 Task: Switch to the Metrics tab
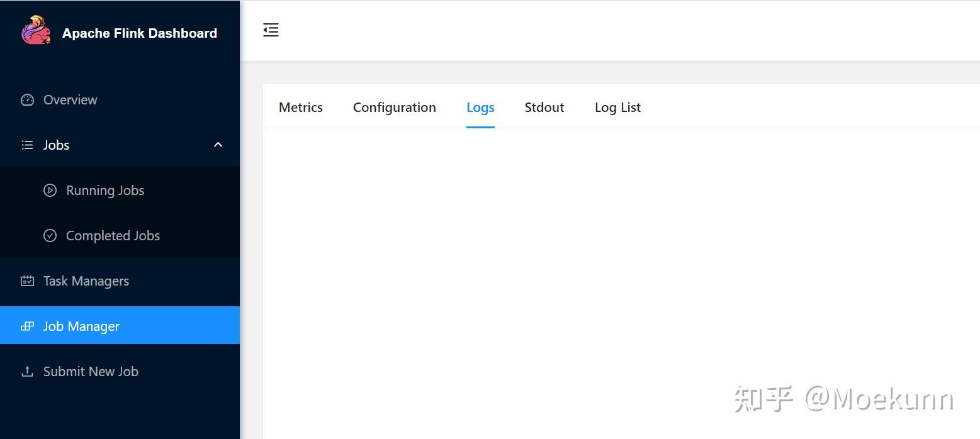coord(301,108)
